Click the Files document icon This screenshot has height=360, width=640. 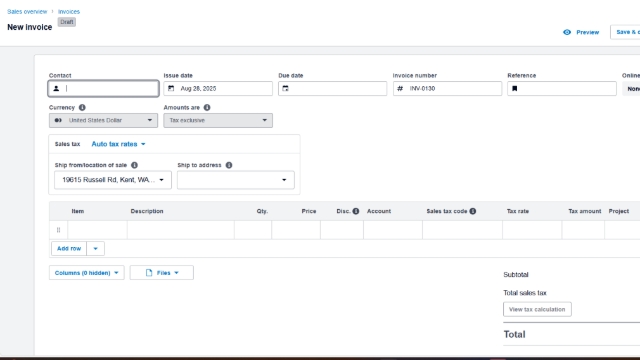tap(149, 273)
